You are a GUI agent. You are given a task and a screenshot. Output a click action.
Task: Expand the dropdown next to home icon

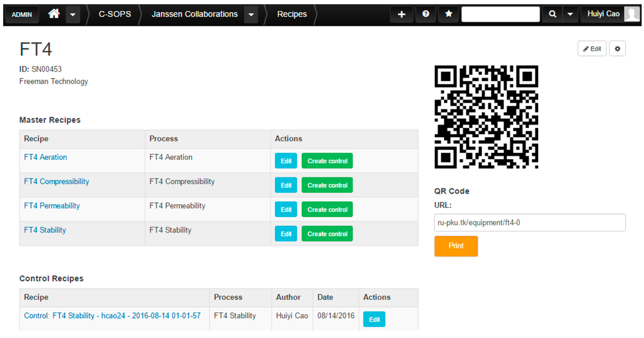[x=73, y=15]
